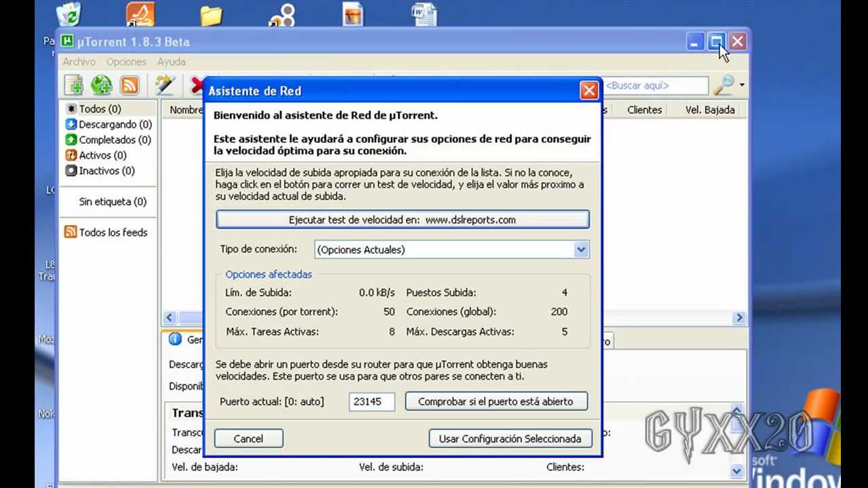The height and width of the screenshot is (488, 868).
Task: Open the Ayuda menu
Action: click(x=171, y=62)
